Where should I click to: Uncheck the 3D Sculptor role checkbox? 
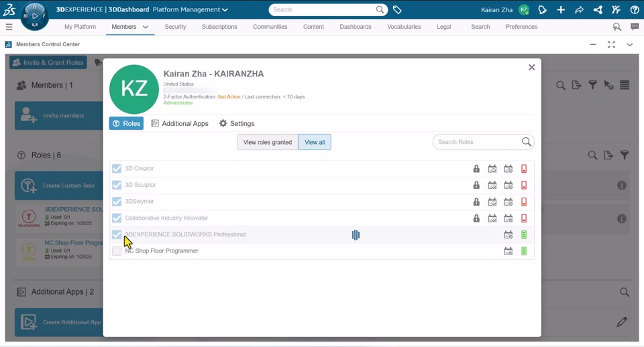[117, 185]
